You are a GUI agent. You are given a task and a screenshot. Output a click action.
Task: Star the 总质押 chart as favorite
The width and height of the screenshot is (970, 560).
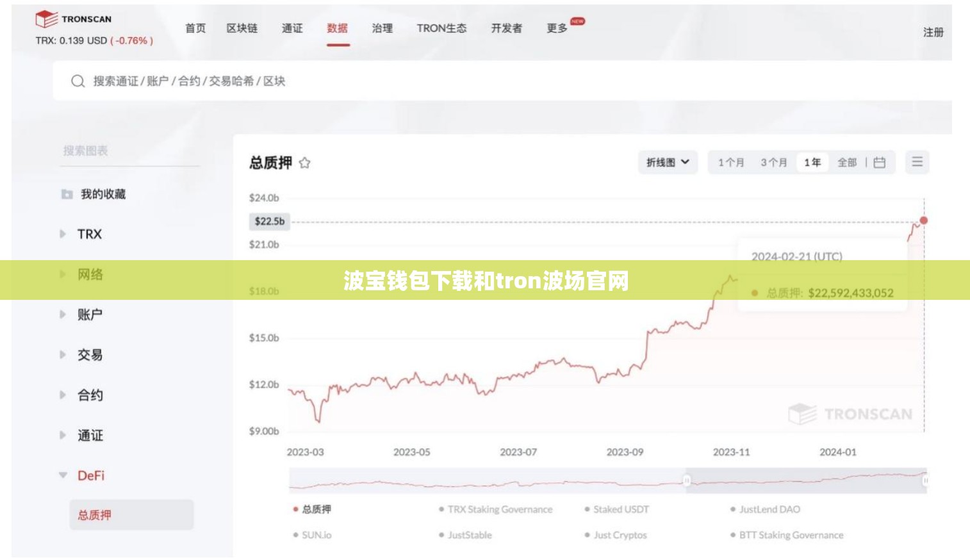[x=305, y=163]
